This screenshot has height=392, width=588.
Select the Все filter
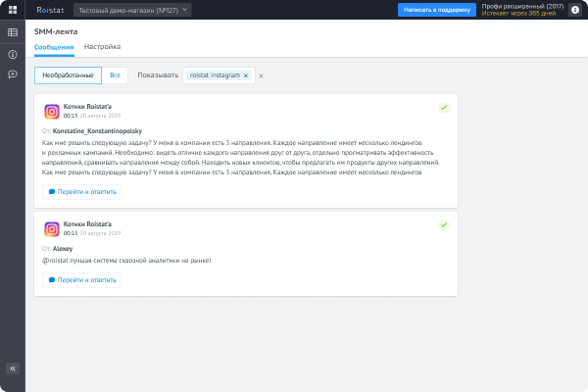pos(115,75)
